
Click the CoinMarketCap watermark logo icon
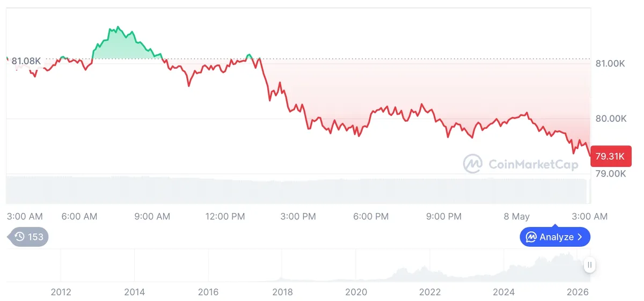click(473, 164)
